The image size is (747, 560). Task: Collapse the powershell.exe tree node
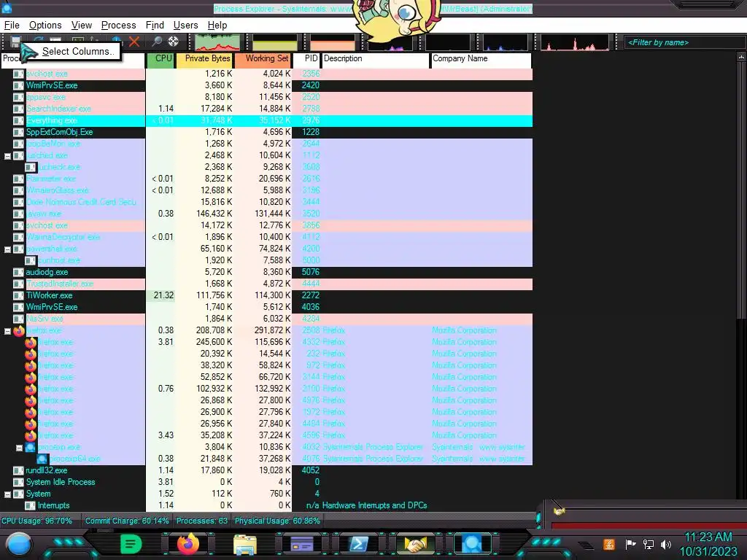[7, 249]
